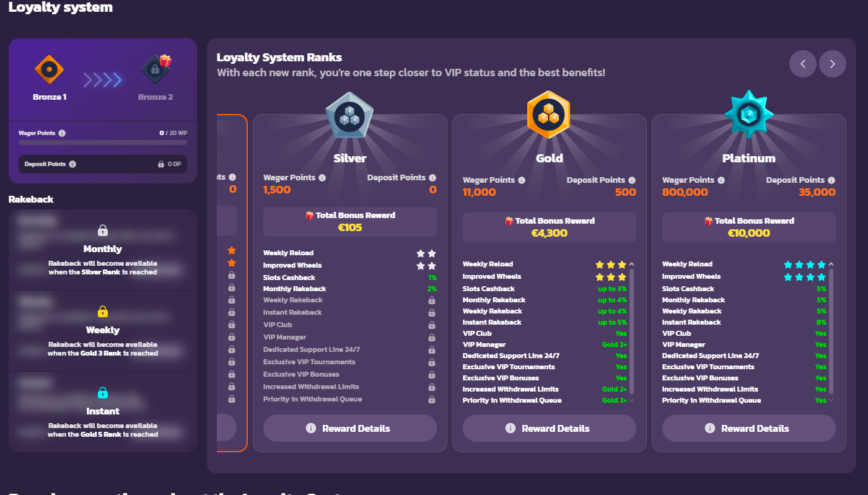Click the locked Bronze 2 rank badge
The height and width of the screenshot is (495, 868).
pyautogui.click(x=155, y=69)
